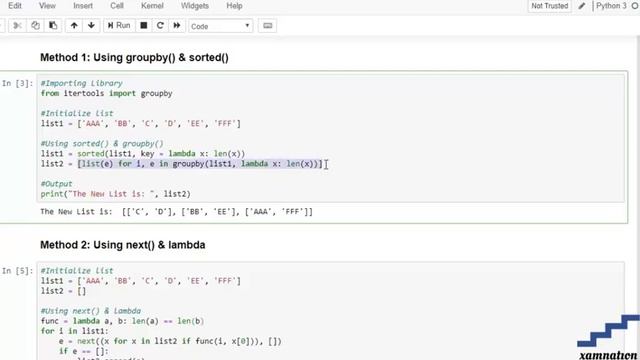Image resolution: width=640 pixels, height=360 pixels.
Task: Open the cell type Code dropdown
Action: click(220, 26)
